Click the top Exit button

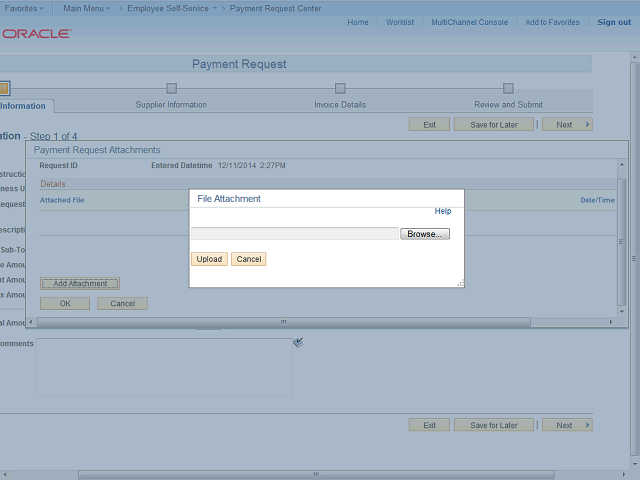pos(429,124)
